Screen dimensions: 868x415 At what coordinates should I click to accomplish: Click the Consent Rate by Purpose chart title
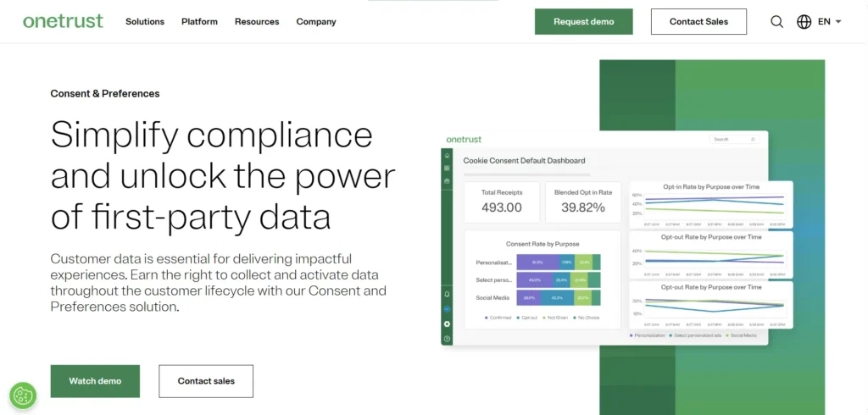pyautogui.click(x=542, y=243)
